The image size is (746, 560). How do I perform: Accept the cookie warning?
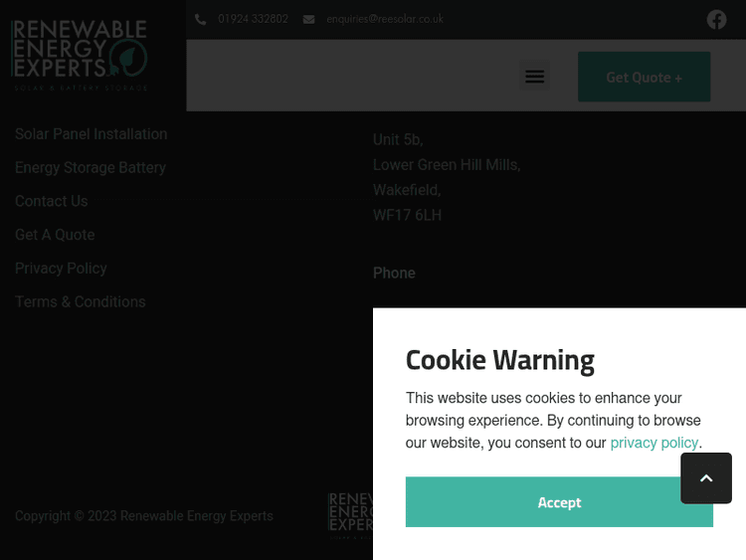[x=559, y=502]
